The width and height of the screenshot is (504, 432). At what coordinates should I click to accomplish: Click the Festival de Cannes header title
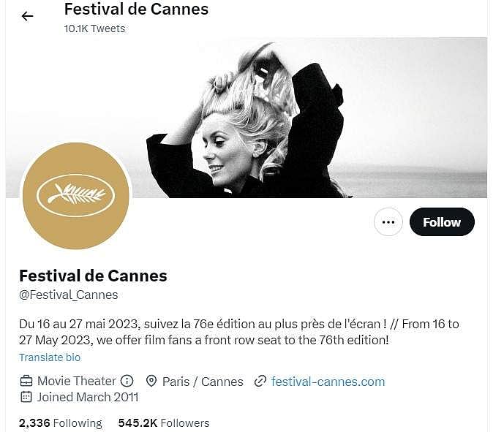136,10
